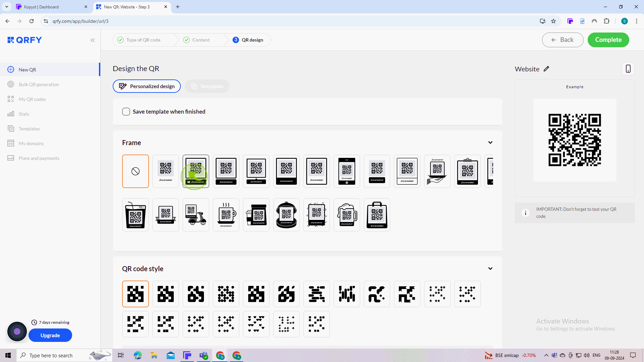
Task: Collapse the QR code style section
Action: coord(490,268)
